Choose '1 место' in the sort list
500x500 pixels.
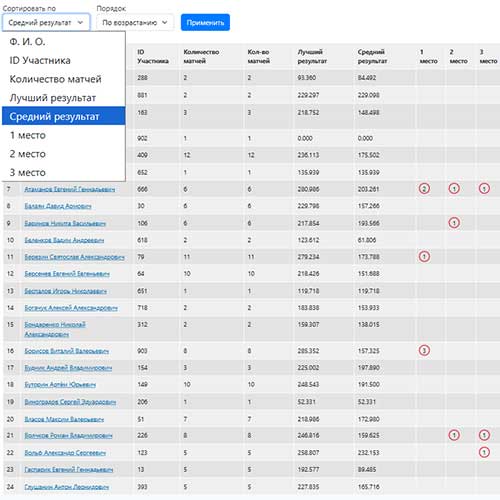point(64,135)
